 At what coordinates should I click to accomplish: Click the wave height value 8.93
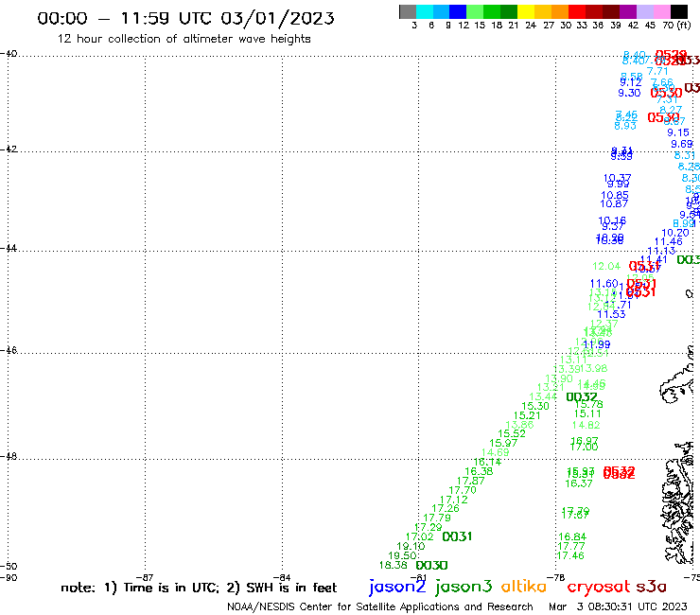pos(625,126)
